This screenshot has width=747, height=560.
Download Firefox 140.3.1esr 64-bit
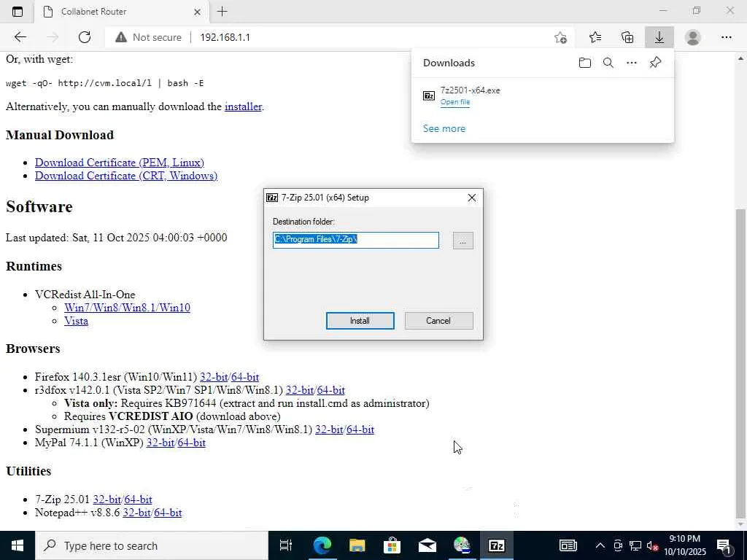[x=245, y=377]
